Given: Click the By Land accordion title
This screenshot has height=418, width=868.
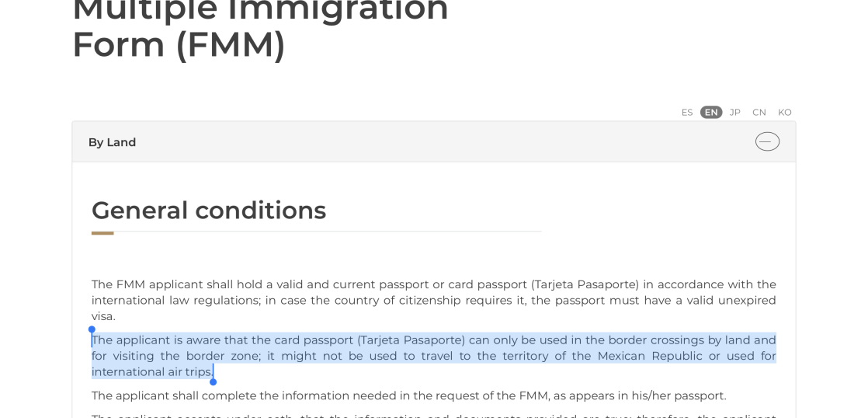Looking at the screenshot, I should pyautogui.click(x=112, y=142).
